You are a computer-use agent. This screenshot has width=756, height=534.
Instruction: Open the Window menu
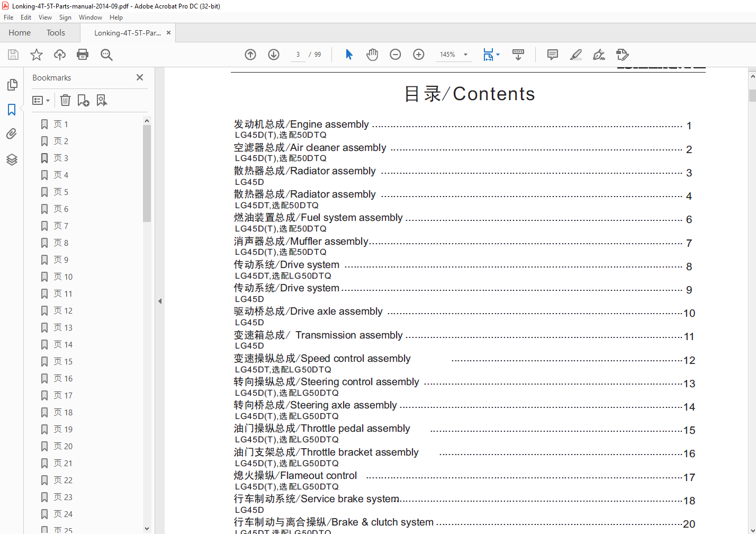[91, 17]
